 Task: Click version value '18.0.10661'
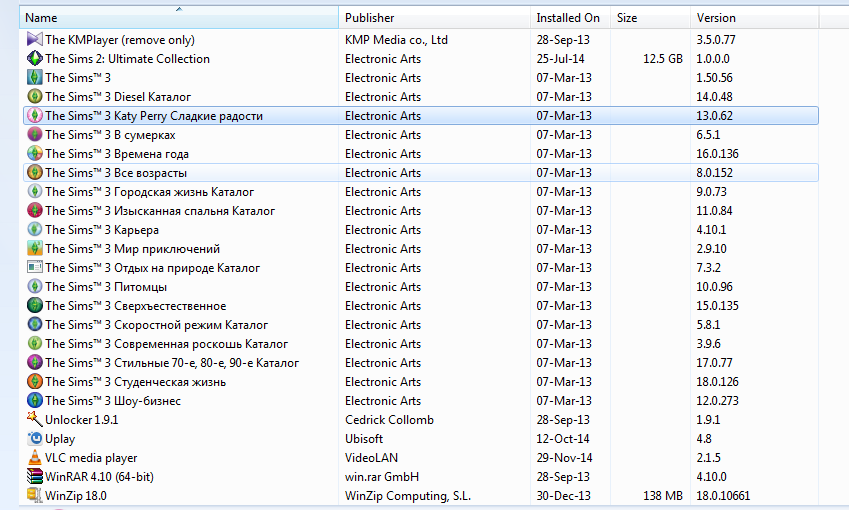coord(723,495)
